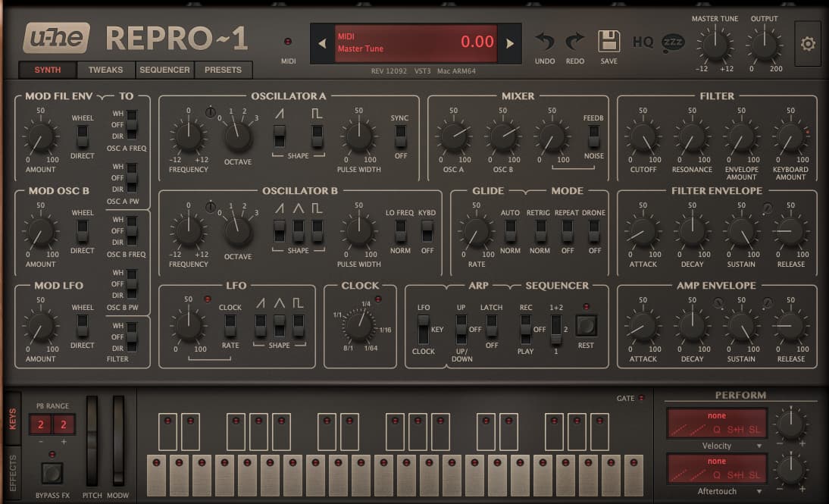Image resolution: width=829 pixels, height=504 pixels.
Task: Toggle LFO square shape switch
Action: click(x=299, y=325)
